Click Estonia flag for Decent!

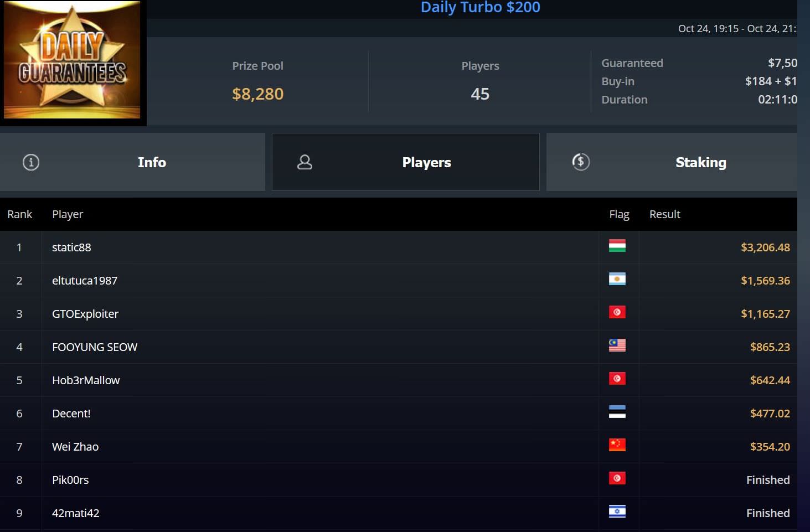617,412
